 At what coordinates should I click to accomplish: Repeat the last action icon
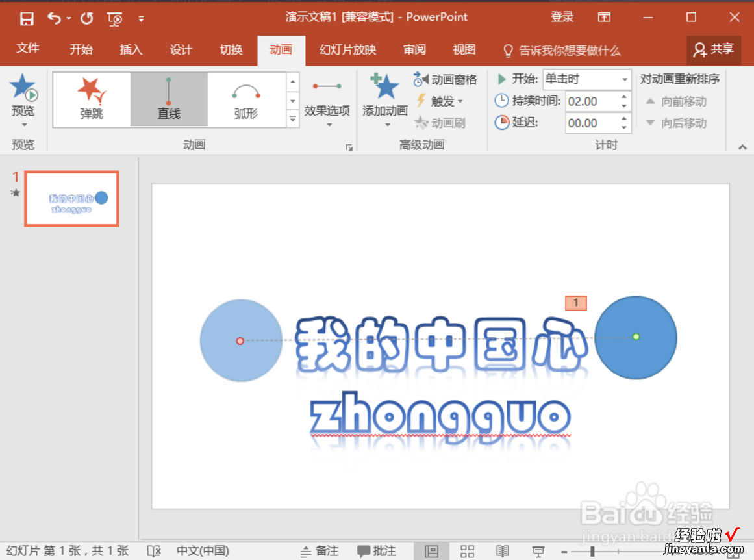86,18
